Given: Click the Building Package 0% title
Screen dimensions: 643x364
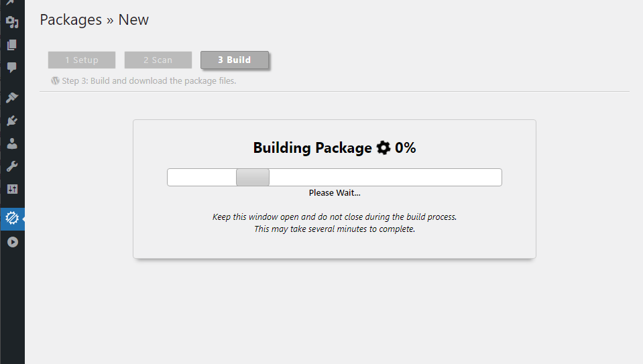Looking at the screenshot, I should [312, 148].
